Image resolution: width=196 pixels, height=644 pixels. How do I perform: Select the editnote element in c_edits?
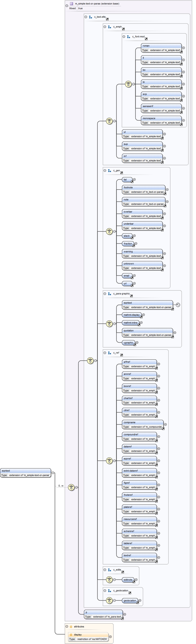click(x=128, y=580)
